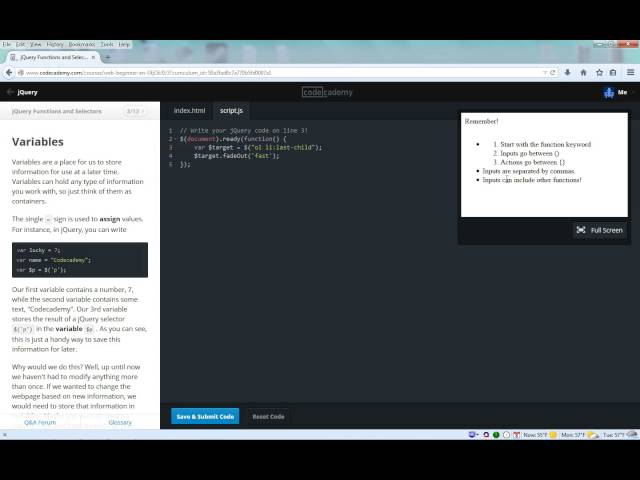This screenshot has width=640, height=480.
Task: Open the Tools menu
Action: click(x=107, y=44)
